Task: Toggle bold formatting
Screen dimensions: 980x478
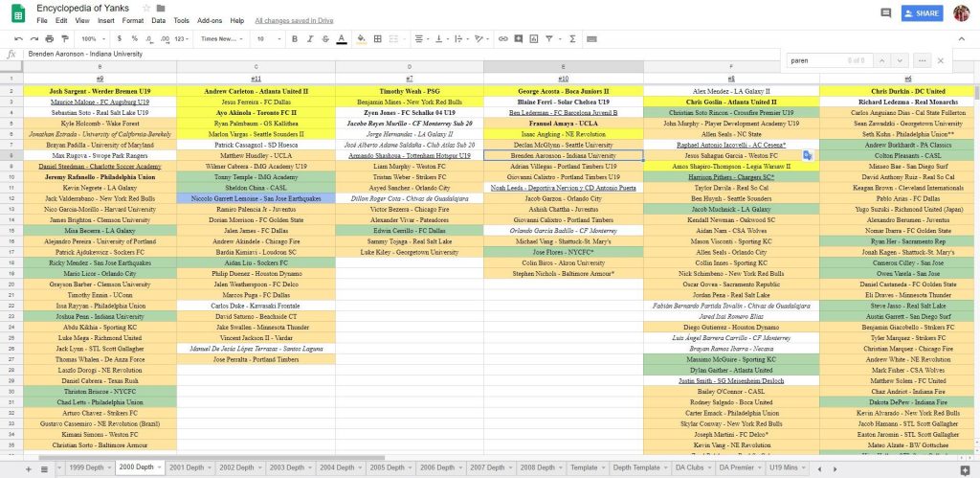Action: 295,38
